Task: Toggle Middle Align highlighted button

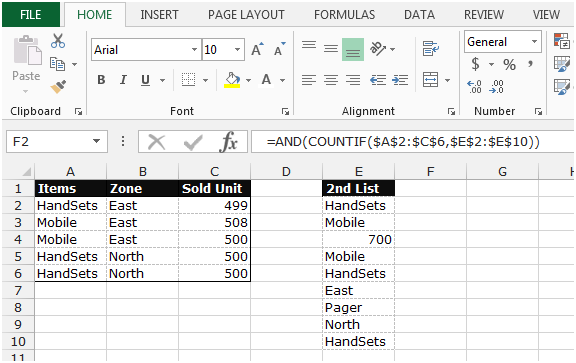Action: (x=353, y=49)
